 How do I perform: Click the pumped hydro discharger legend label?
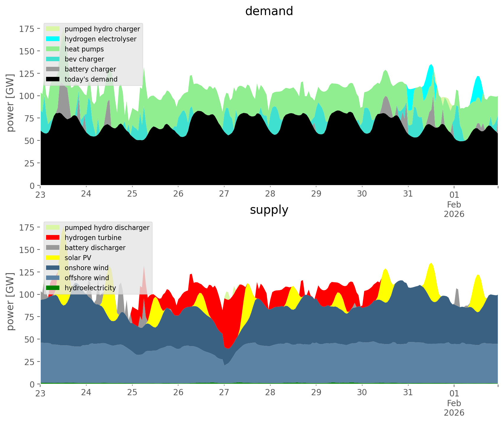pyautogui.click(x=107, y=228)
